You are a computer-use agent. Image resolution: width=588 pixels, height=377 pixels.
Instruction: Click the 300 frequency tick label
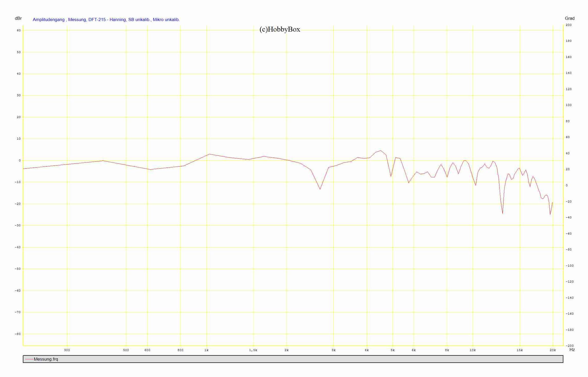67,350
